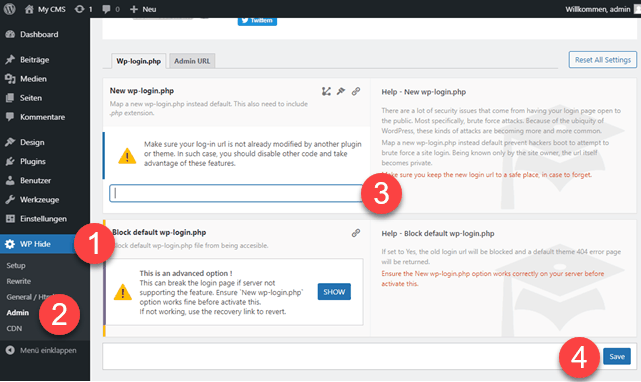Image resolution: width=641 pixels, height=382 pixels.
Task: Open Benutzer menu
Action: click(36, 180)
